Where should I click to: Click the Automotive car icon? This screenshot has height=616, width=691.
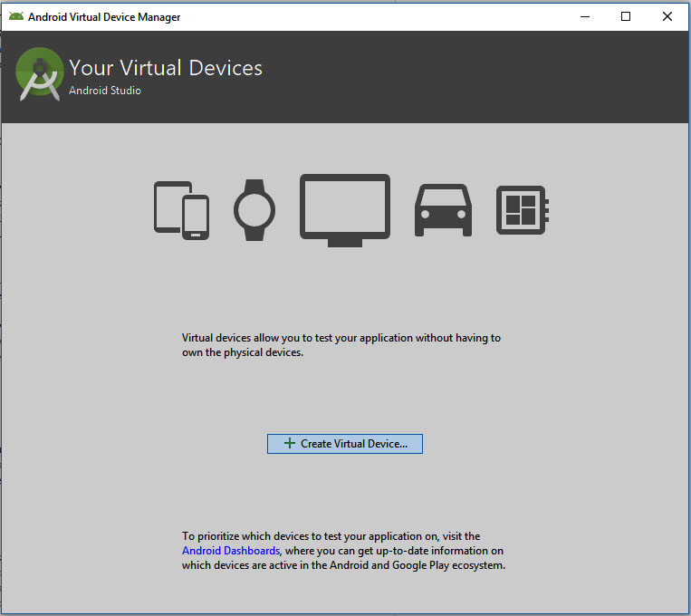443,210
